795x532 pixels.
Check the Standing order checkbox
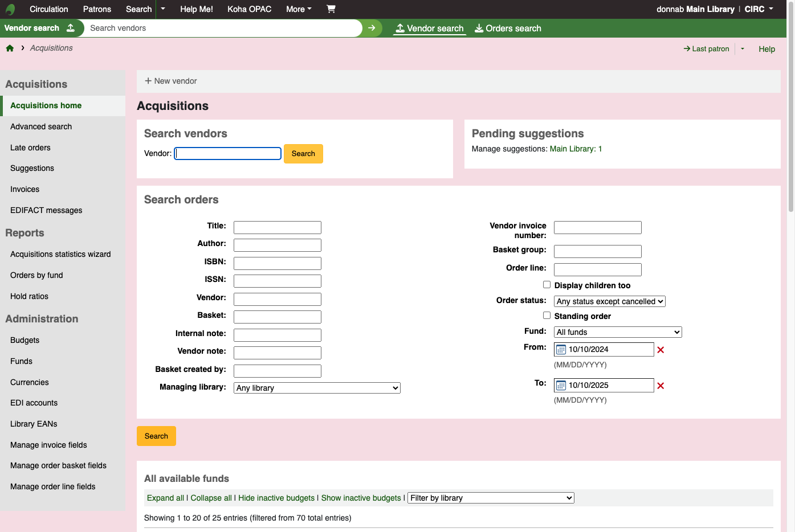[x=547, y=316]
